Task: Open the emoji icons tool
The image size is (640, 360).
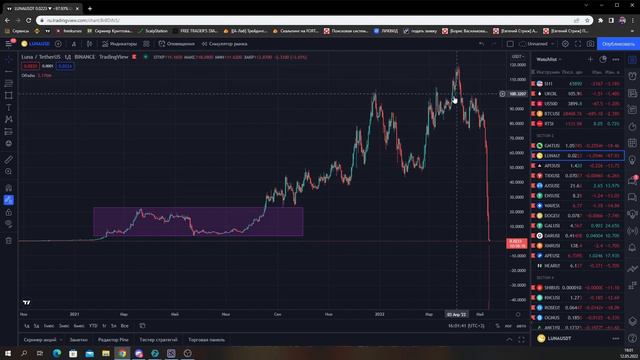Action: (9, 143)
